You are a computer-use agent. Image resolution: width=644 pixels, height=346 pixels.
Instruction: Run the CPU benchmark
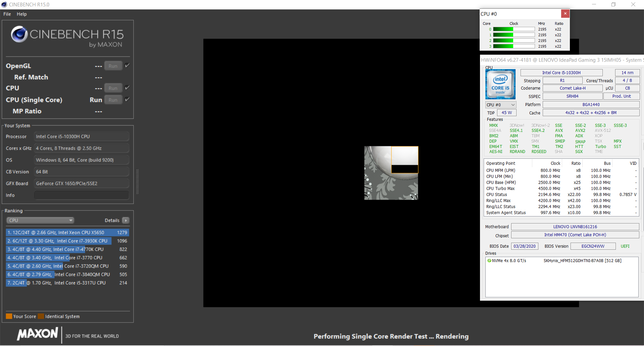pos(113,88)
